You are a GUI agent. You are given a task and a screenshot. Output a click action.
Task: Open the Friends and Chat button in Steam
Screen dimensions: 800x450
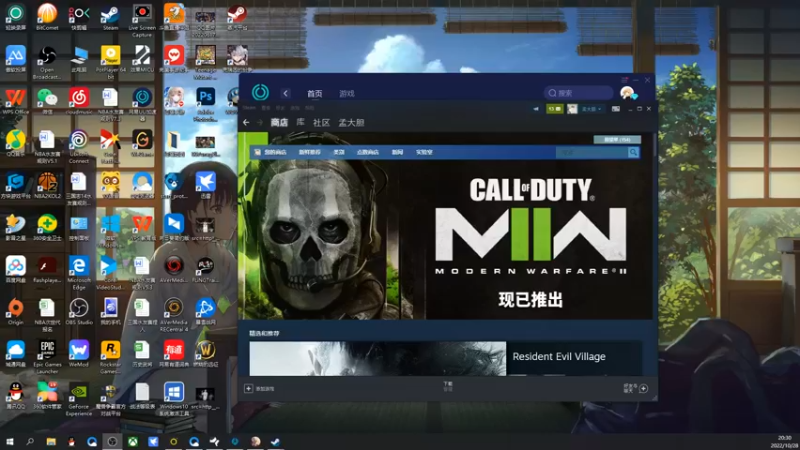636,388
